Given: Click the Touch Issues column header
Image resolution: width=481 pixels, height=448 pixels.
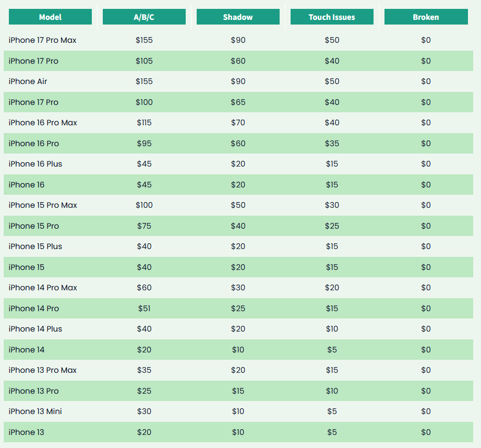Looking at the screenshot, I should tap(332, 17).
